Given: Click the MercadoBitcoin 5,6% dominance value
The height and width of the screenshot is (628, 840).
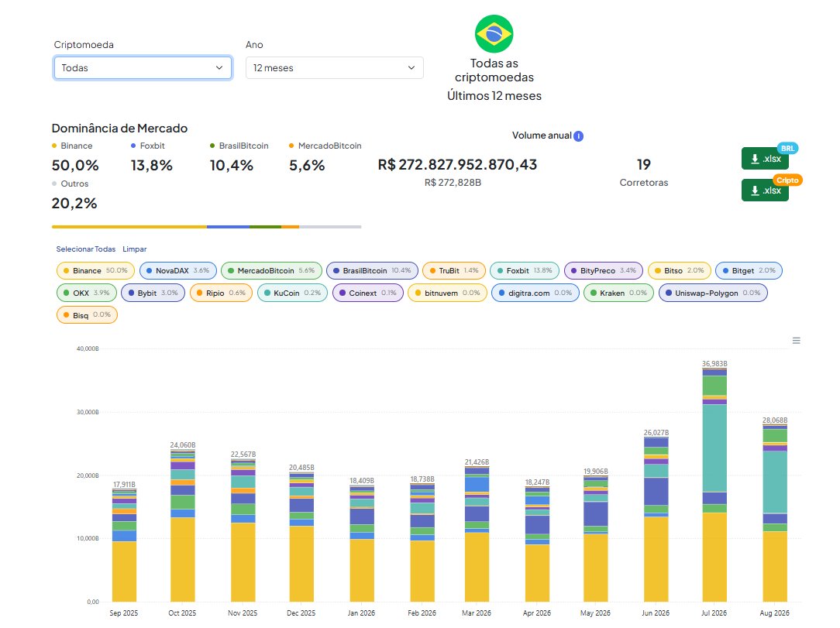Looking at the screenshot, I should [307, 166].
